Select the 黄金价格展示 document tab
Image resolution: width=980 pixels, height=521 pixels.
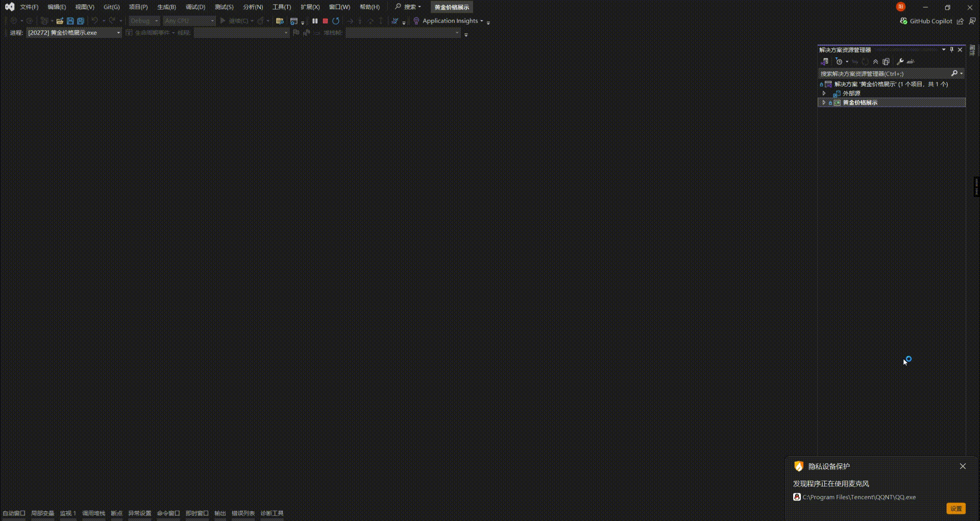pyautogui.click(x=451, y=7)
